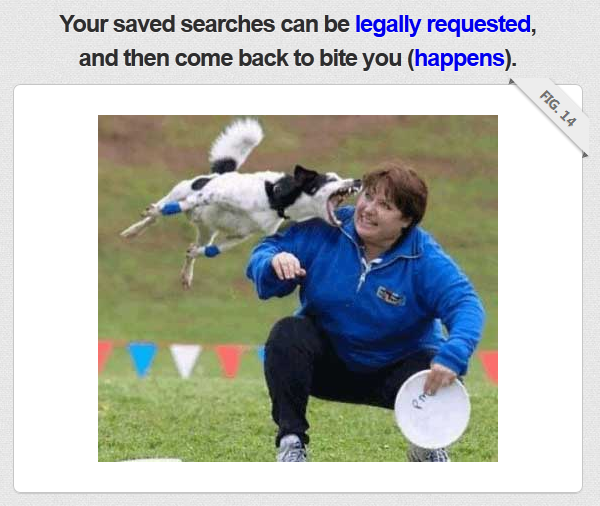Click the blue bunting flag
The width and height of the screenshot is (600, 506).
[x=142, y=358]
